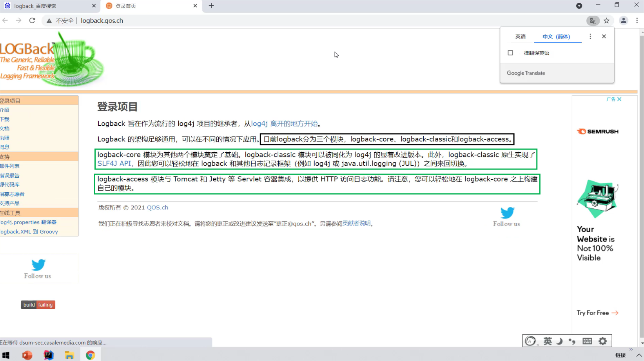This screenshot has width=644, height=361.
Task: Open the logback.XML 到 Groovy link
Action: [29, 232]
